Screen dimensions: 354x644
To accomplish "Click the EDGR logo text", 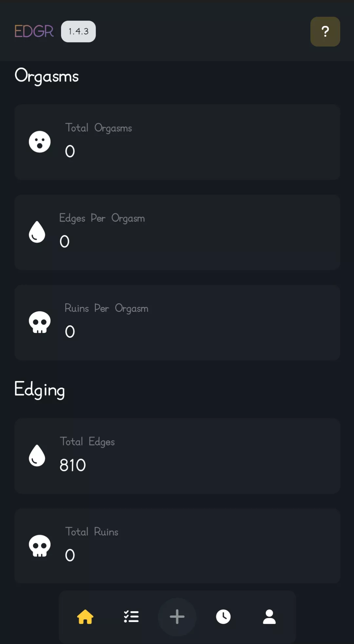I will (34, 31).
